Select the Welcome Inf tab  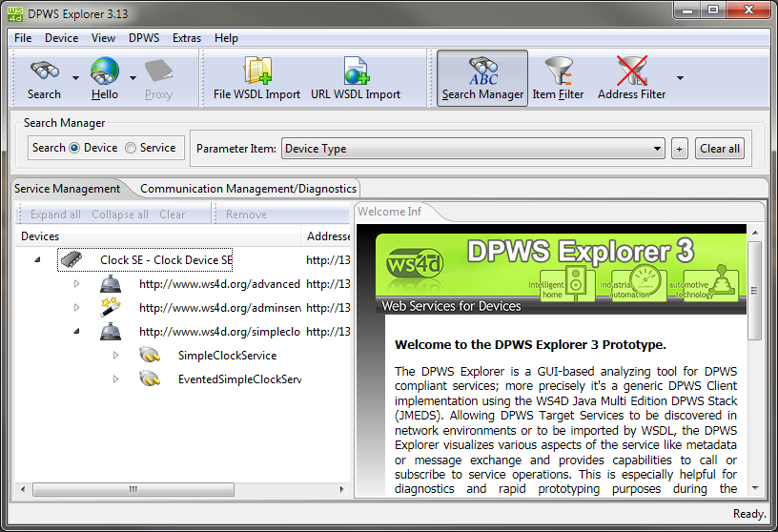click(x=390, y=212)
